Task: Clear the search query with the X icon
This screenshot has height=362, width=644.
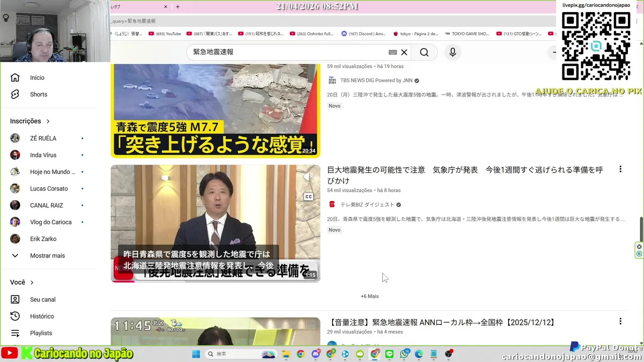Action: pyautogui.click(x=404, y=52)
